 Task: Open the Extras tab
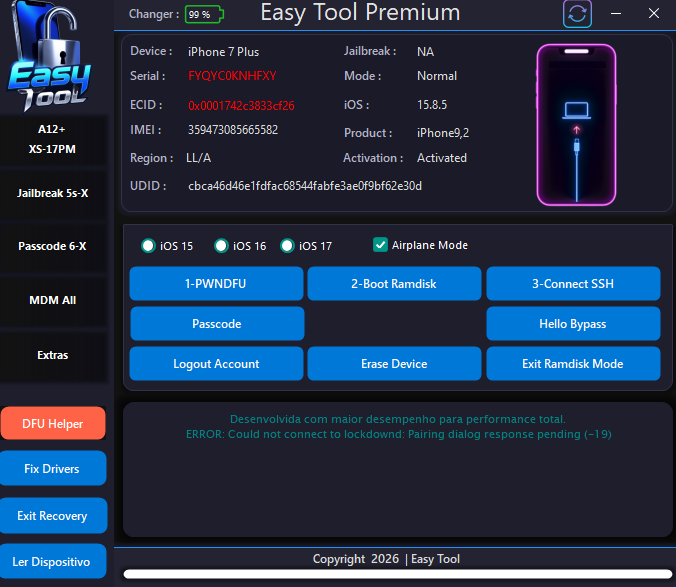(53, 355)
